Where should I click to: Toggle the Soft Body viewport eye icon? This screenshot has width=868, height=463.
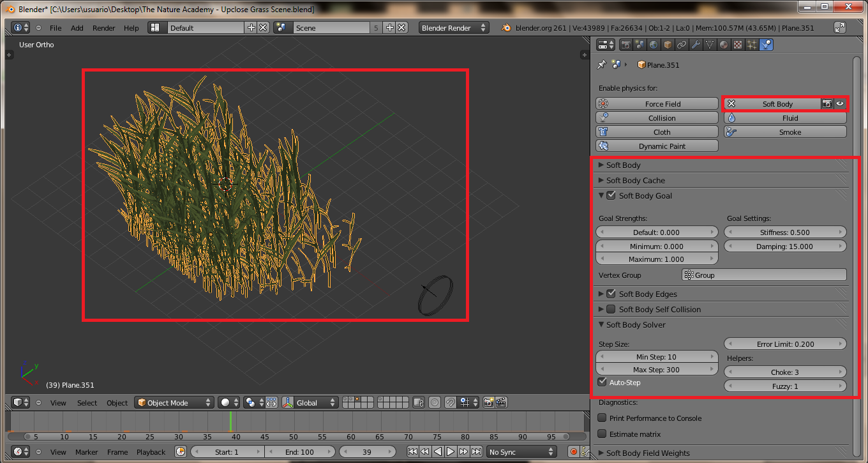840,103
